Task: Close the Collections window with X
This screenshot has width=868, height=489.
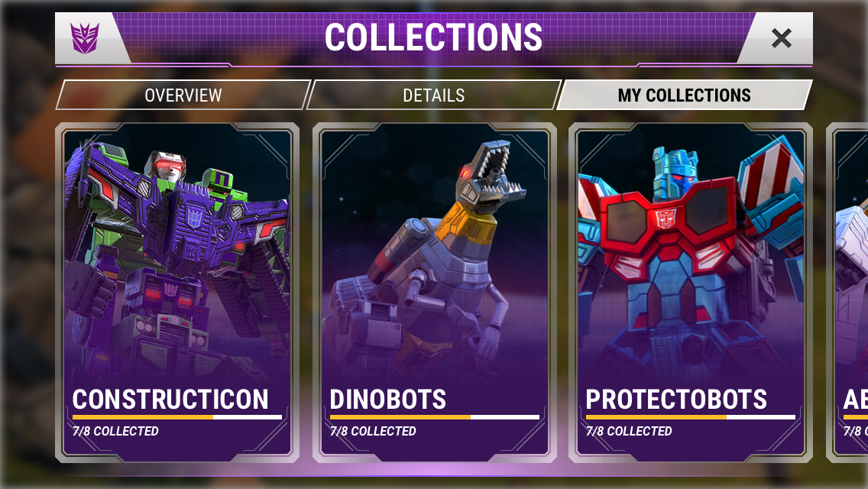Action: [781, 38]
